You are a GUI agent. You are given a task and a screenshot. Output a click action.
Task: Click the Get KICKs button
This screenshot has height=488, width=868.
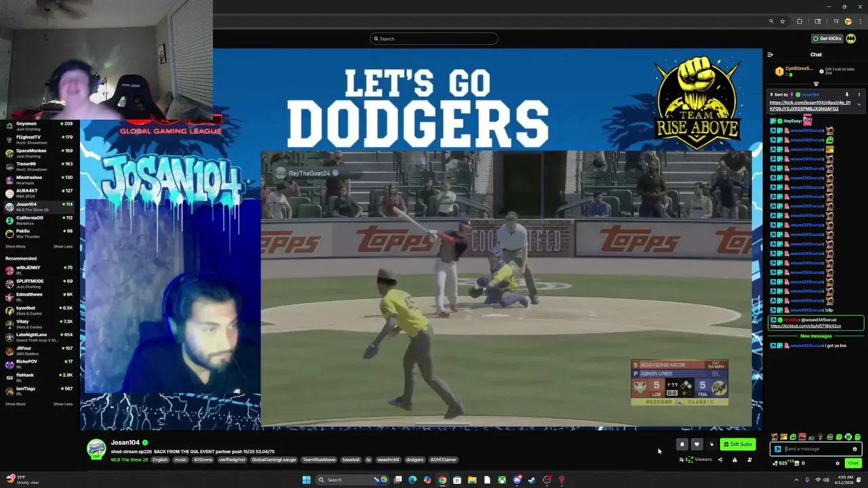point(827,39)
